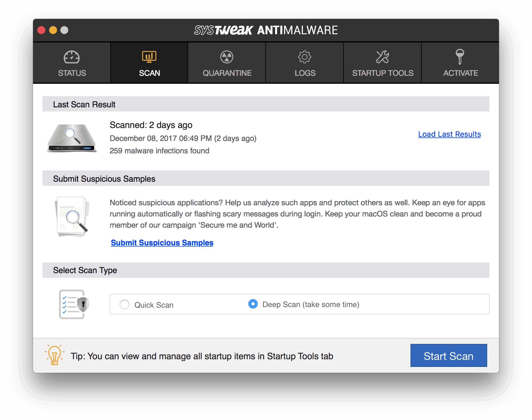Click the 'Scanned: 2 days ago' text

(151, 125)
